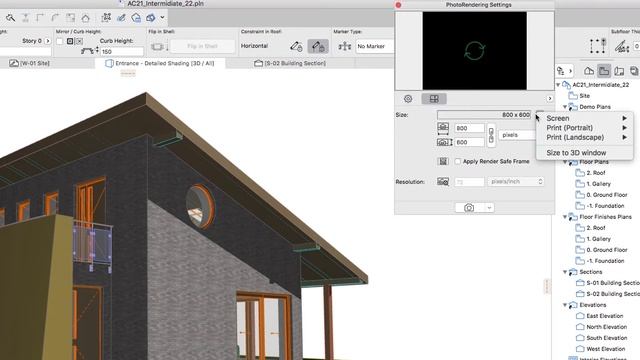This screenshot has height=360, width=640.
Task: Toggle the width-height proportion chain lock
Action: coord(491,135)
